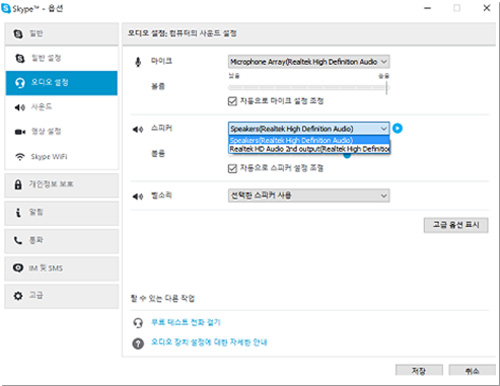Click the speaker icon beside 벨소리
The height and width of the screenshot is (386, 500).
point(138,197)
